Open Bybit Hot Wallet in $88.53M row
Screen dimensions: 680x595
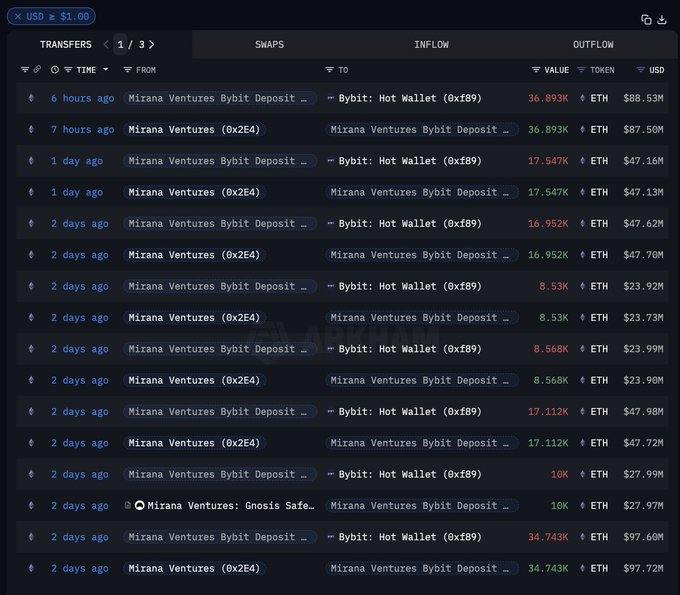click(x=410, y=98)
